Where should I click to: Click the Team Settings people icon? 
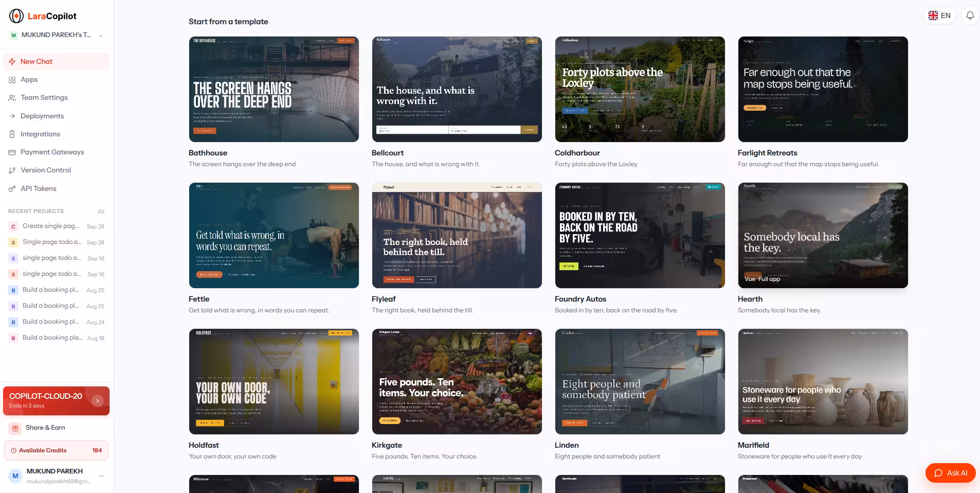(12, 98)
